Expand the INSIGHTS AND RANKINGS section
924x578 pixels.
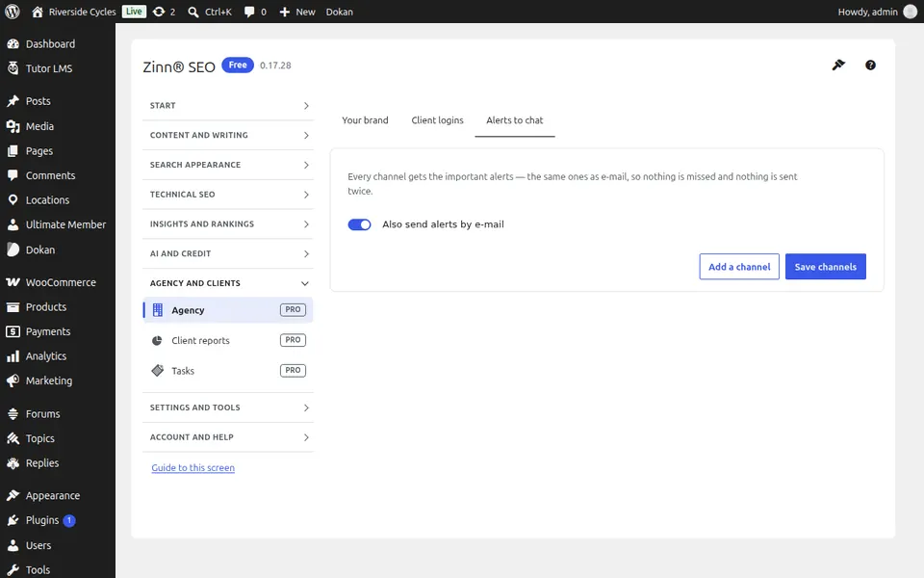pyautogui.click(x=228, y=224)
